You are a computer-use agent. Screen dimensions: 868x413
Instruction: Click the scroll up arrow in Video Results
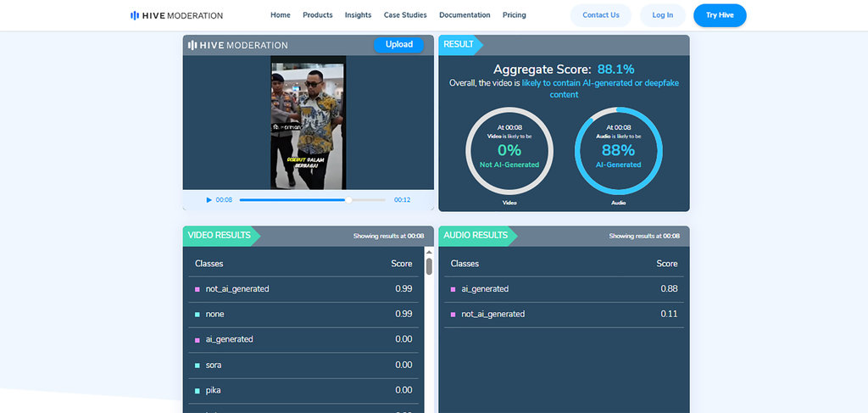click(429, 251)
